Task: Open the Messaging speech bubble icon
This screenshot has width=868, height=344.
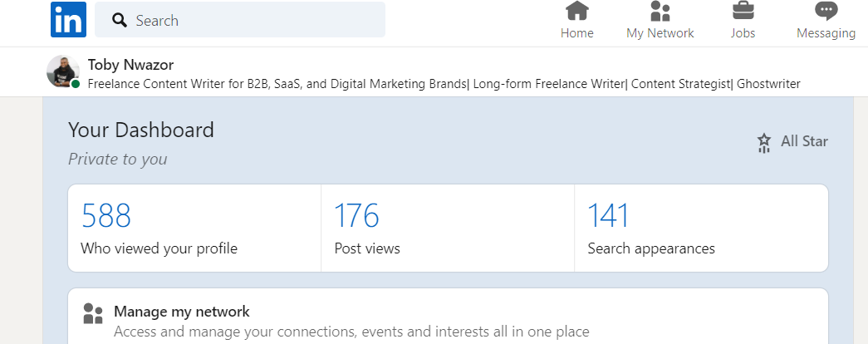Action: click(826, 12)
